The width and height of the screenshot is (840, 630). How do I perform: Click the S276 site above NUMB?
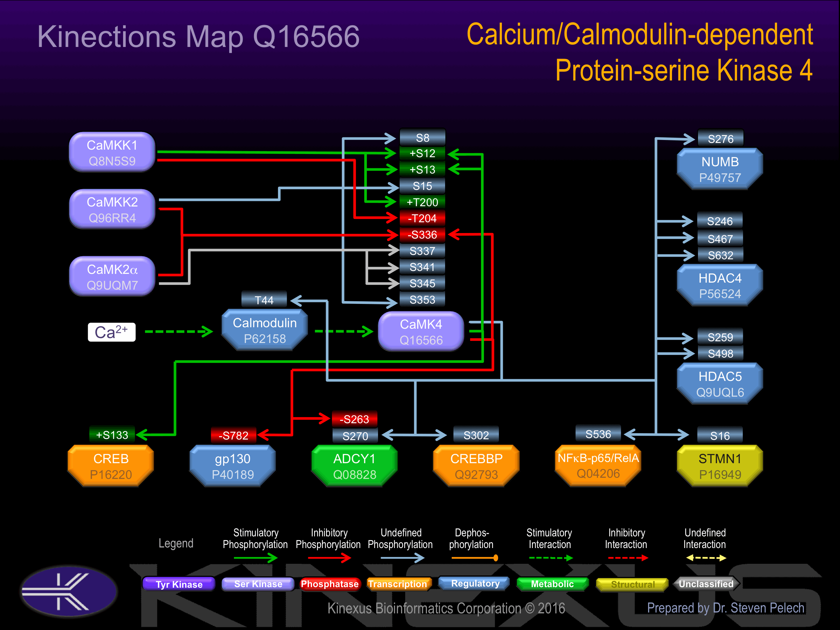(x=720, y=139)
